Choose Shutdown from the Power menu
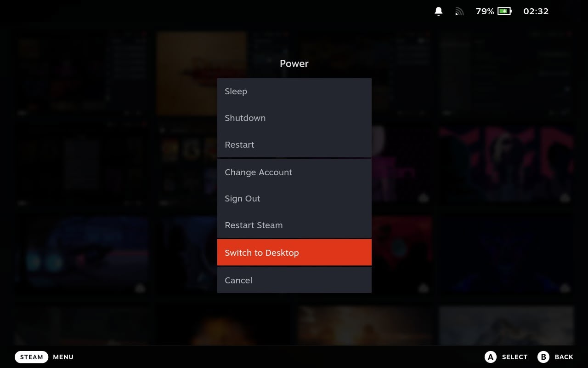The width and height of the screenshot is (588, 368). (x=294, y=118)
